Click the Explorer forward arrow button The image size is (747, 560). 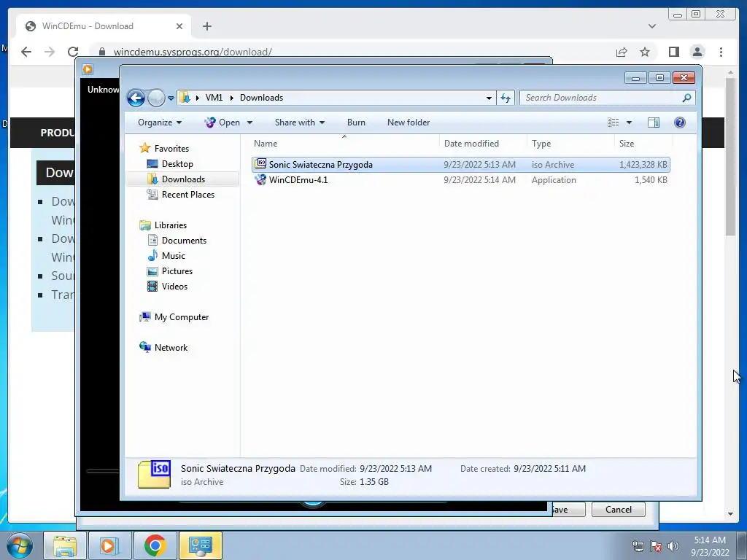tap(156, 98)
